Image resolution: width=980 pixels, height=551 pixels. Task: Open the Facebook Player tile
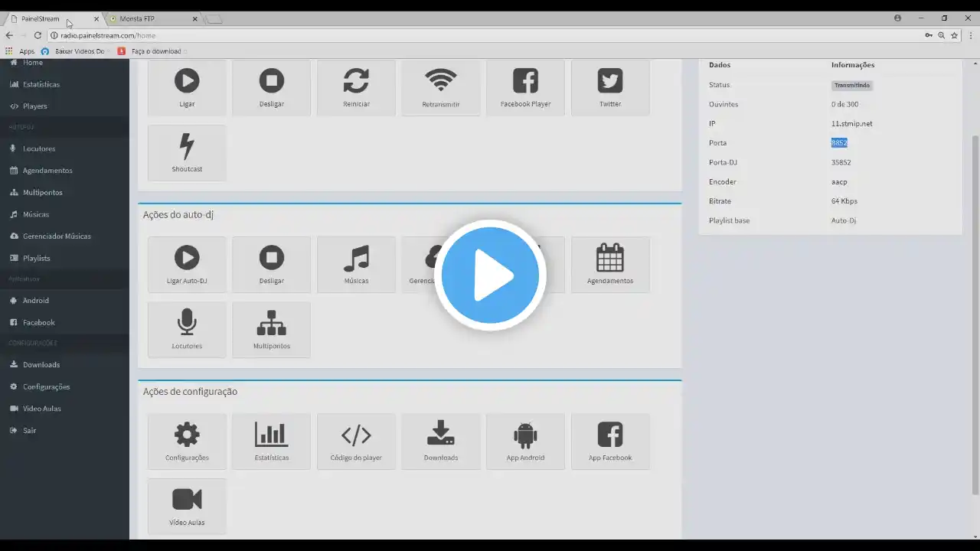(x=525, y=87)
